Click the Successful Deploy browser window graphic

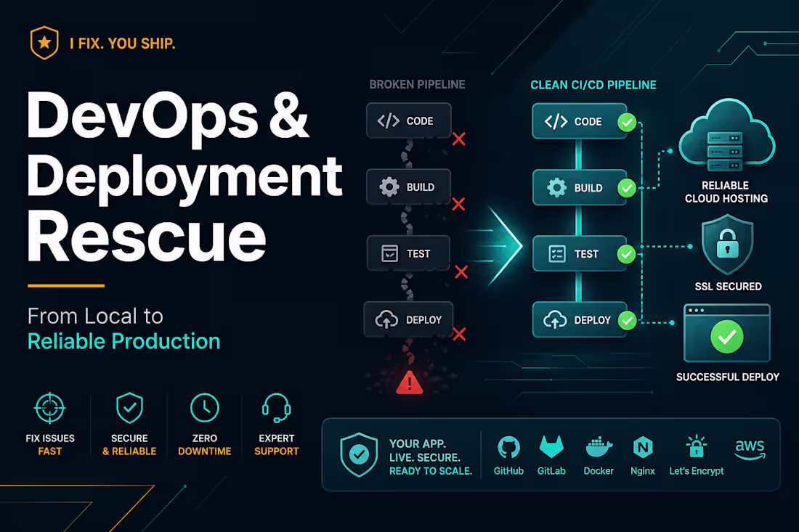click(x=726, y=333)
